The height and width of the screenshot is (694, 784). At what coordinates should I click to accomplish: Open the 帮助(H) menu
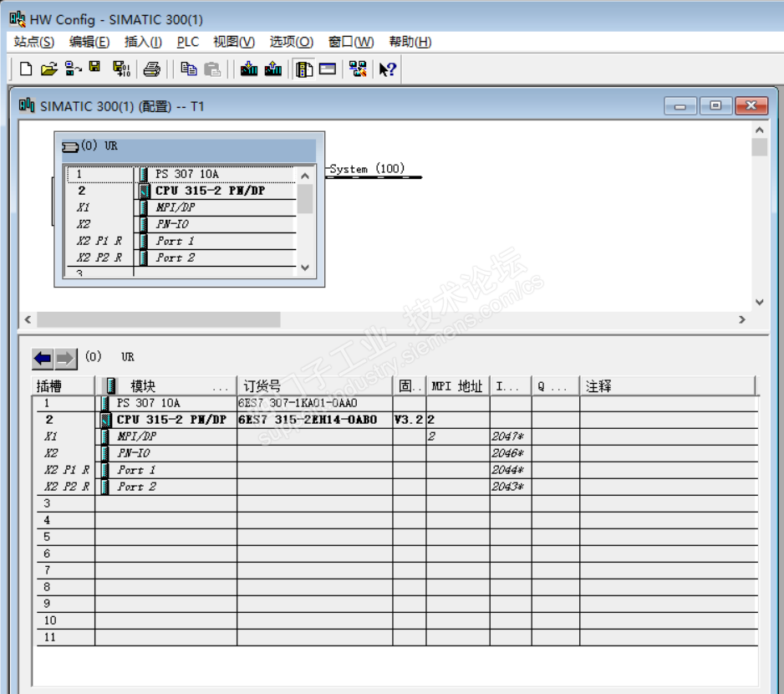[x=410, y=42]
